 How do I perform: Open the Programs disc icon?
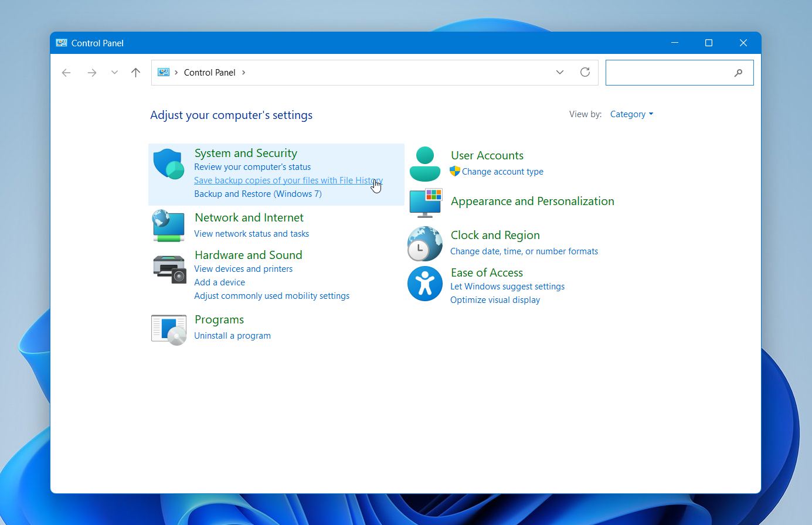(x=169, y=329)
